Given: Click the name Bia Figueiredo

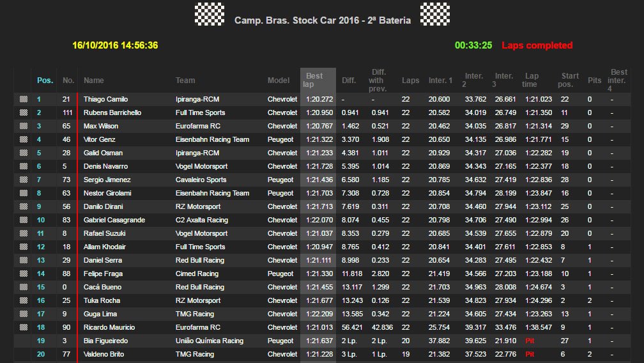Looking at the screenshot, I should pos(105,341).
